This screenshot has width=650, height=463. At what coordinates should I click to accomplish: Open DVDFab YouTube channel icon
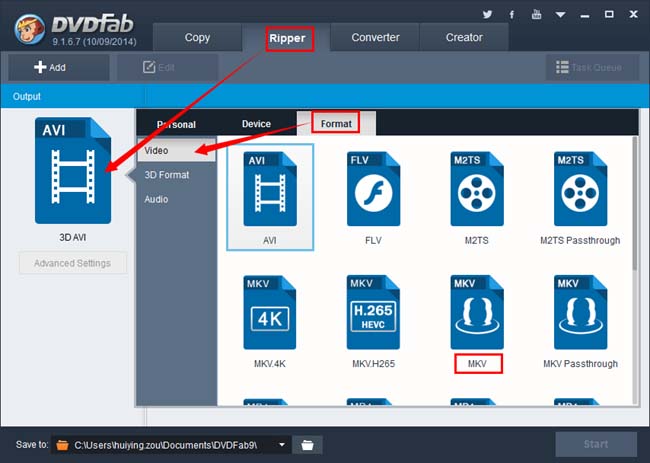click(x=536, y=15)
